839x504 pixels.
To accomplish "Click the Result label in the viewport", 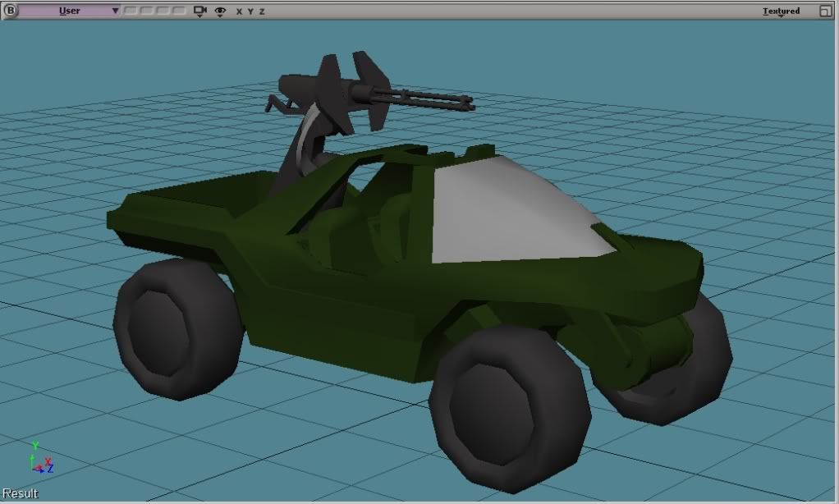I will coord(20,493).
